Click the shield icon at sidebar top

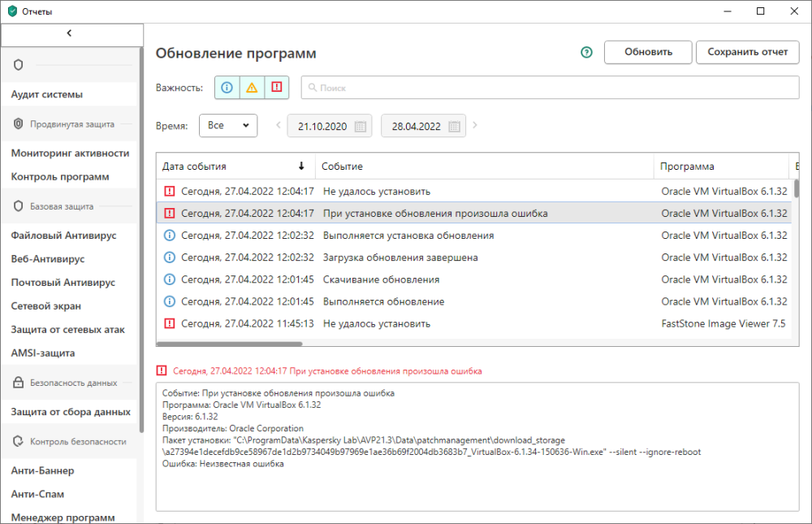pos(18,64)
